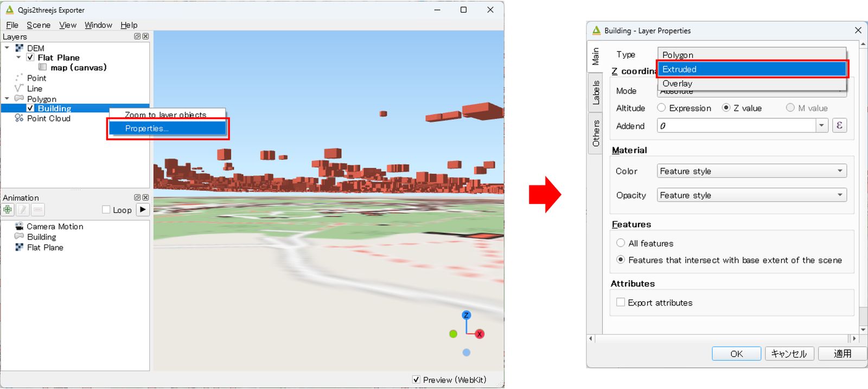Click the Line layer group icon

20,88
